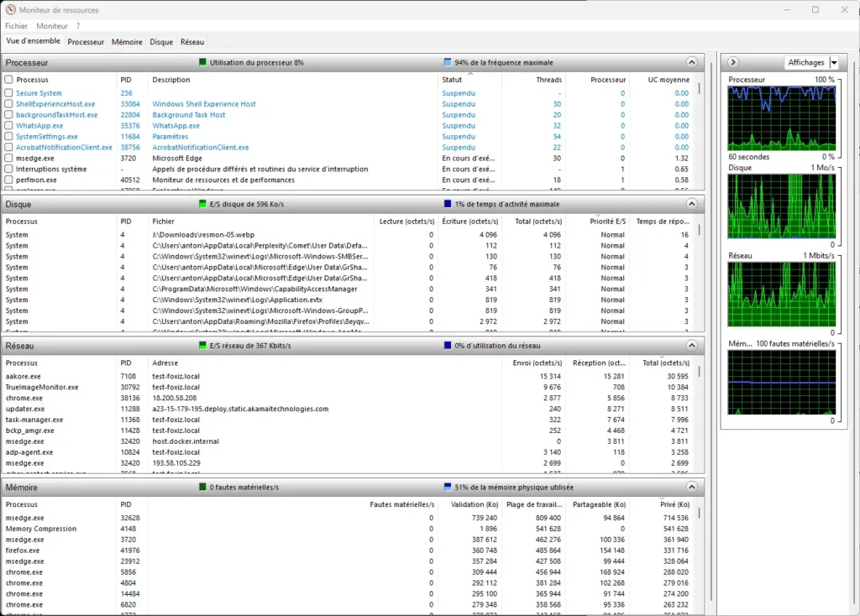The image size is (860, 616).
Task: Collapse the Réseau section chevron
Action: click(x=692, y=345)
